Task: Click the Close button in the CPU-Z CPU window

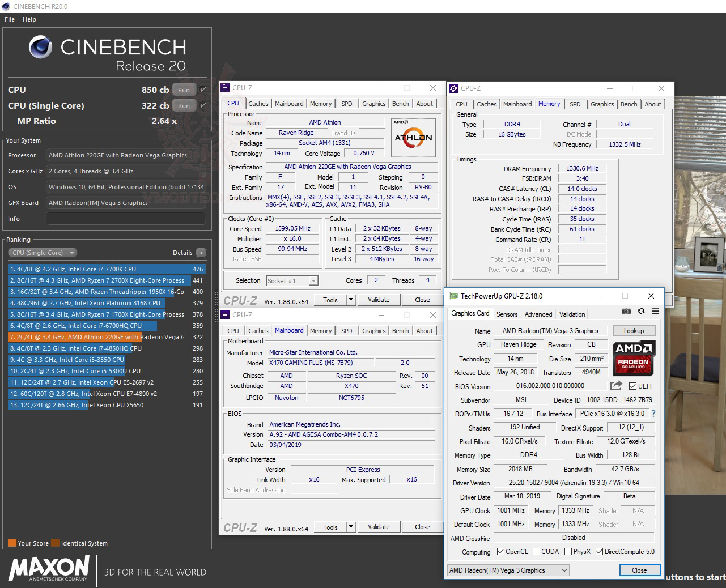Action: 422,300
